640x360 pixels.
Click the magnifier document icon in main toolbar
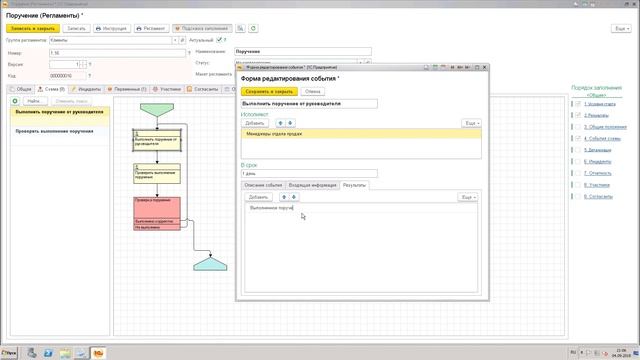click(x=240, y=29)
